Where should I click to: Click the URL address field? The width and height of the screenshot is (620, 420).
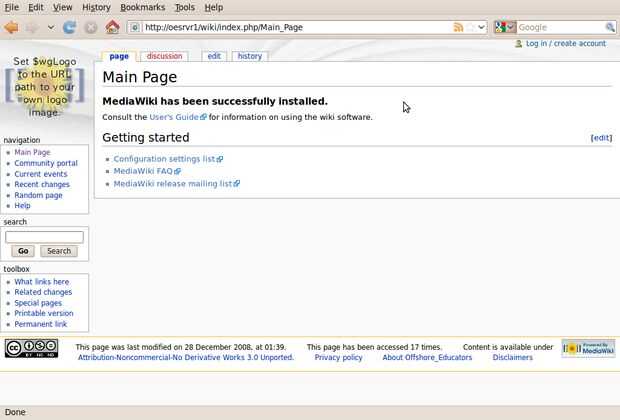(x=297, y=27)
